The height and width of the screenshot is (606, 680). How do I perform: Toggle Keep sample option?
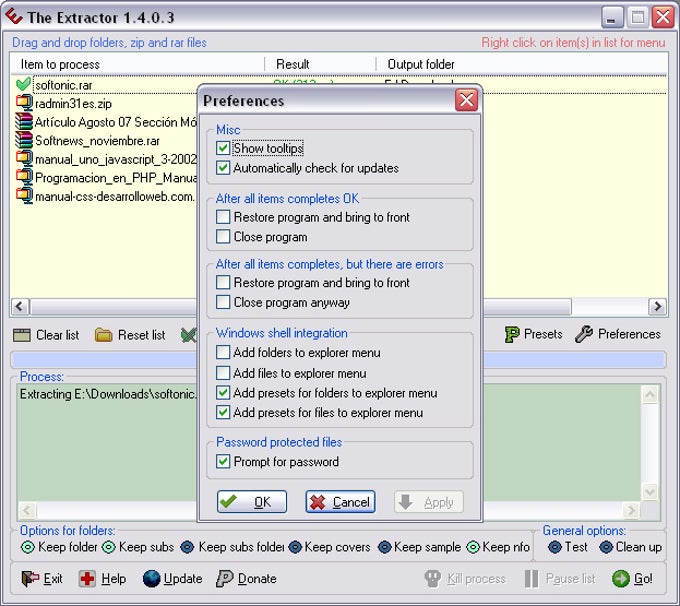(385, 547)
